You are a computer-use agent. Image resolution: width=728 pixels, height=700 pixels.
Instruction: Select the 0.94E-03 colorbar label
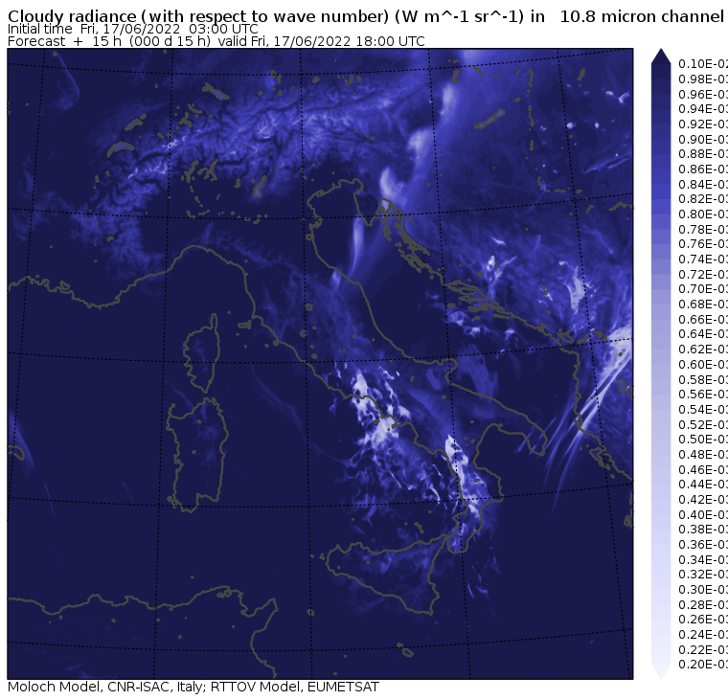click(703, 109)
